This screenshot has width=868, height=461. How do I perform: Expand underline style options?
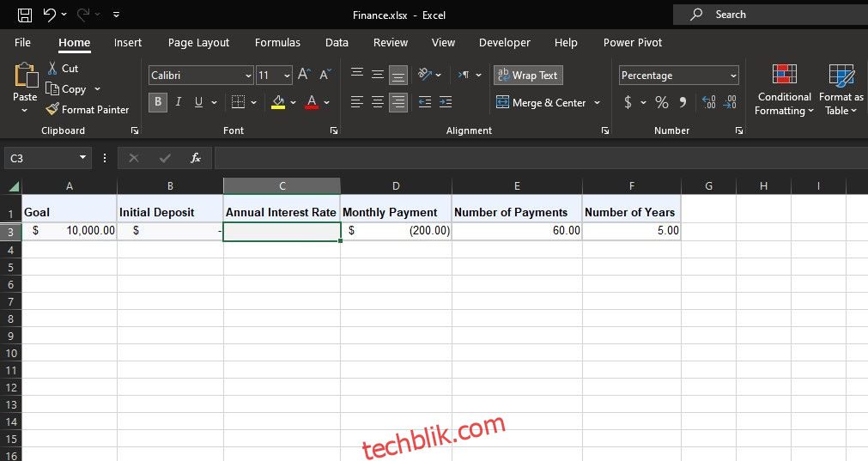(x=215, y=102)
